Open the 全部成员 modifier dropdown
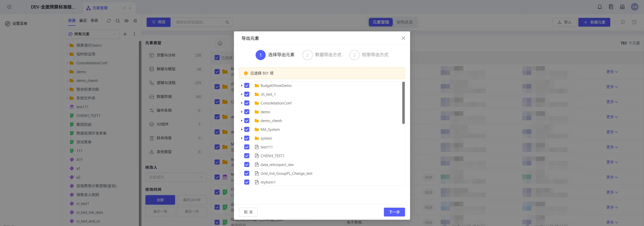644x226 pixels. pos(176,177)
